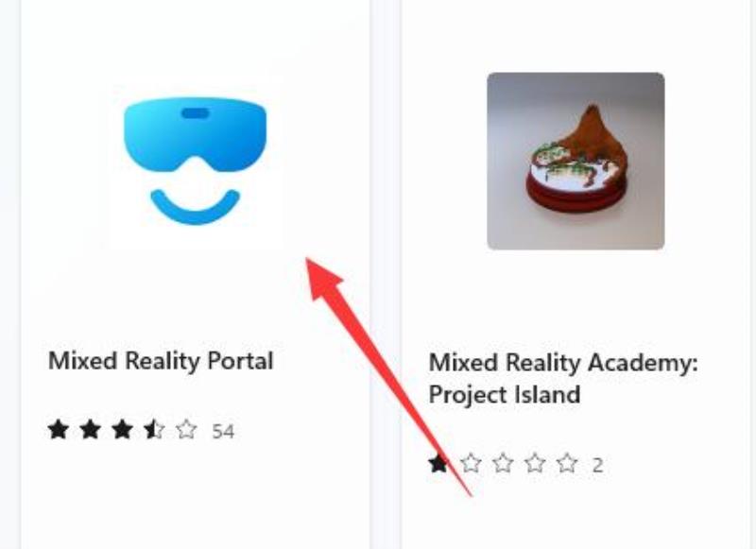Click half-filled fourth star of Mixed Reality Portal
Viewport: 756px width, 549px height.
(x=154, y=429)
